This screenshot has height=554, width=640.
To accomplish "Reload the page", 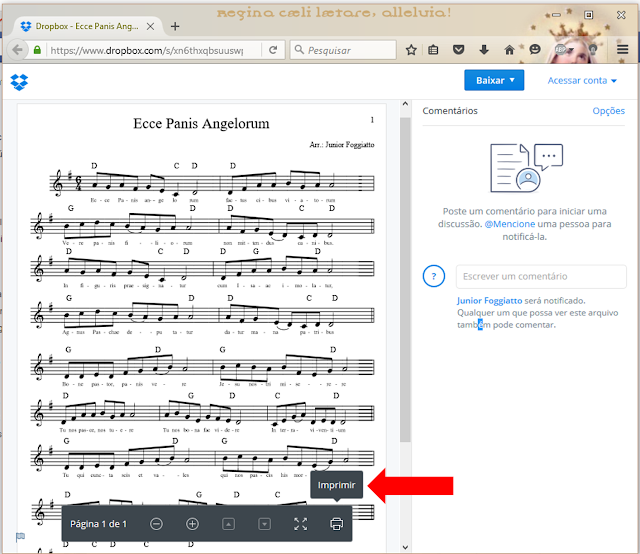I will 273,50.
